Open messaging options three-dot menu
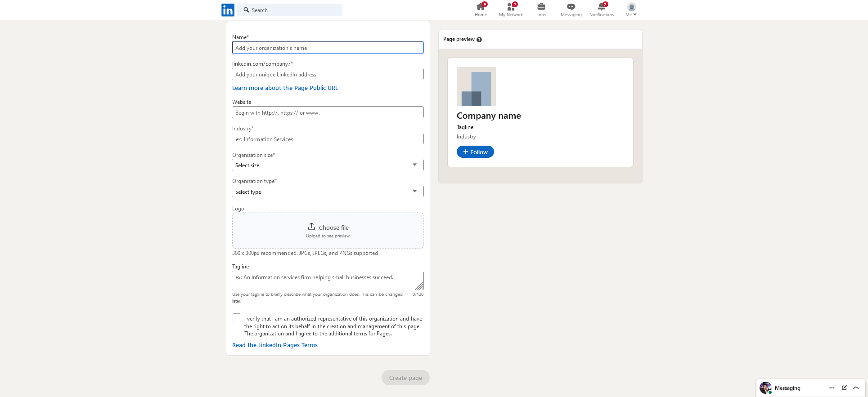The height and width of the screenshot is (397, 868). [x=832, y=388]
